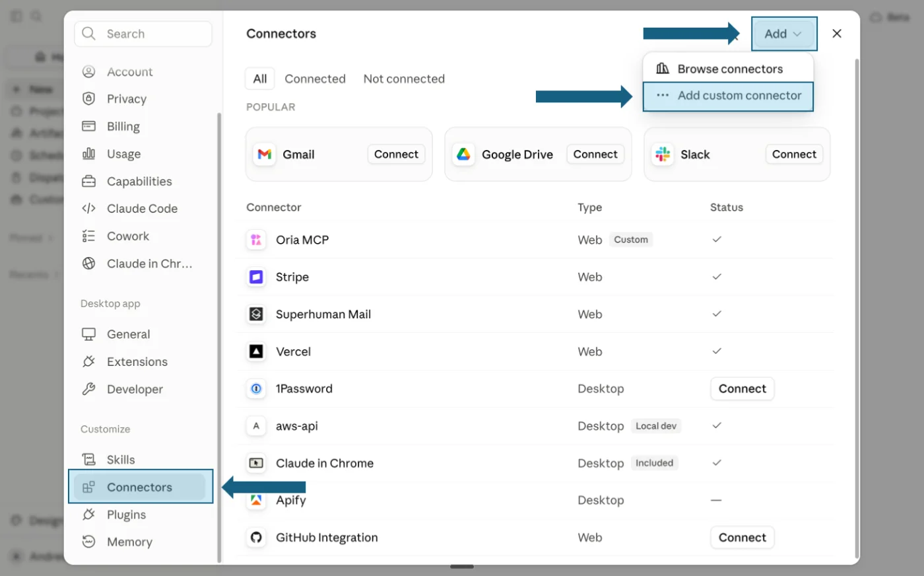Click the Stripe connector icon
924x576 pixels.
pos(256,277)
